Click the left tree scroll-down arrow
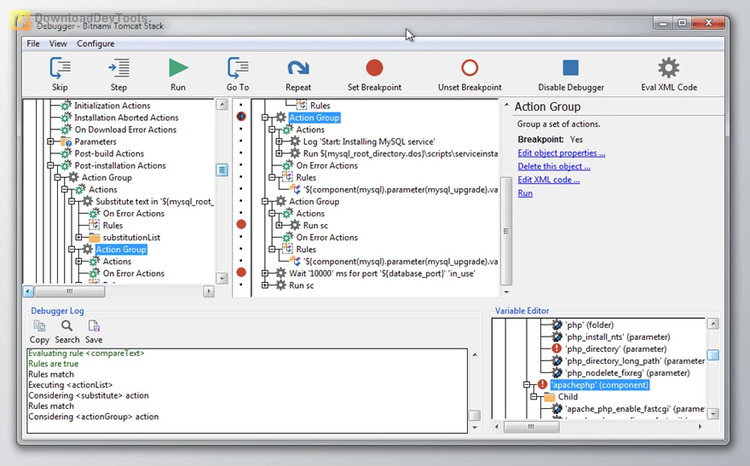The height and width of the screenshot is (466, 750). [x=221, y=278]
